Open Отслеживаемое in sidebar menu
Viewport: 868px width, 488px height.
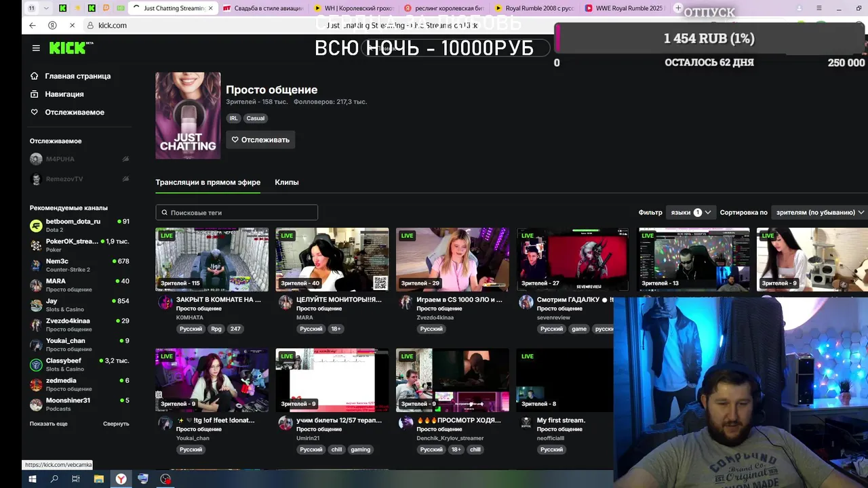click(75, 112)
